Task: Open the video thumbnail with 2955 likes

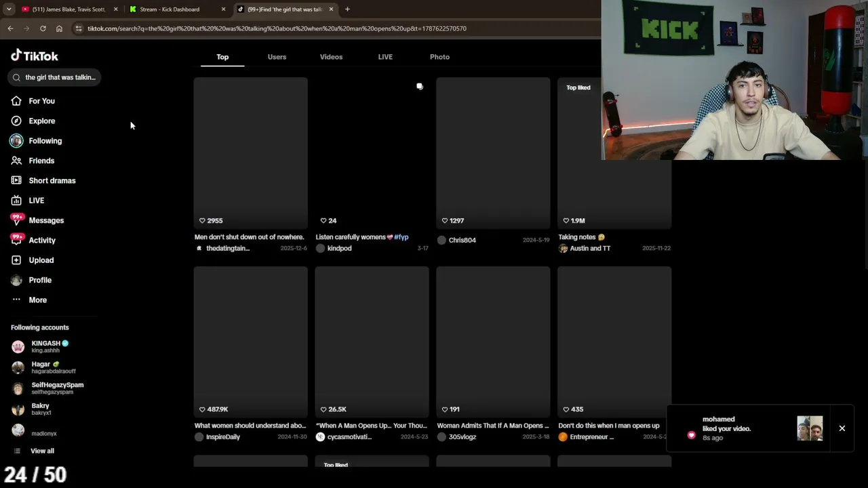Action: pos(251,153)
